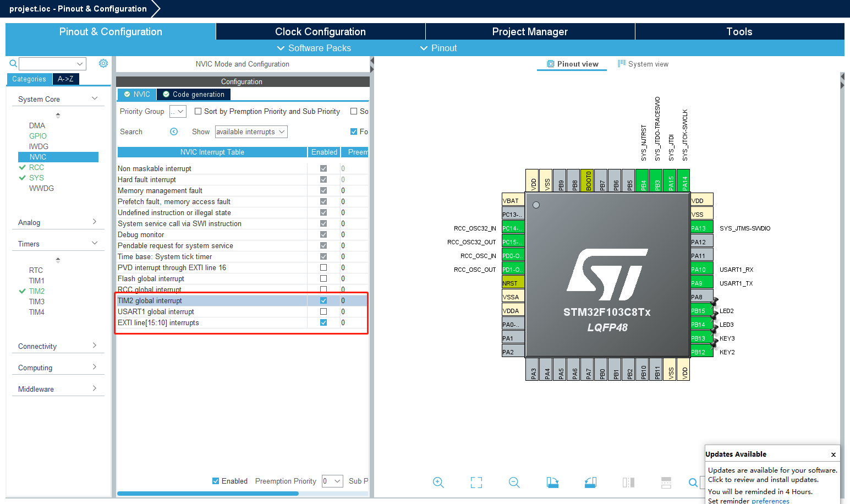Select the BOOT0 pin on the chip
Image resolution: width=850 pixels, height=504 pixels.
[x=588, y=180]
